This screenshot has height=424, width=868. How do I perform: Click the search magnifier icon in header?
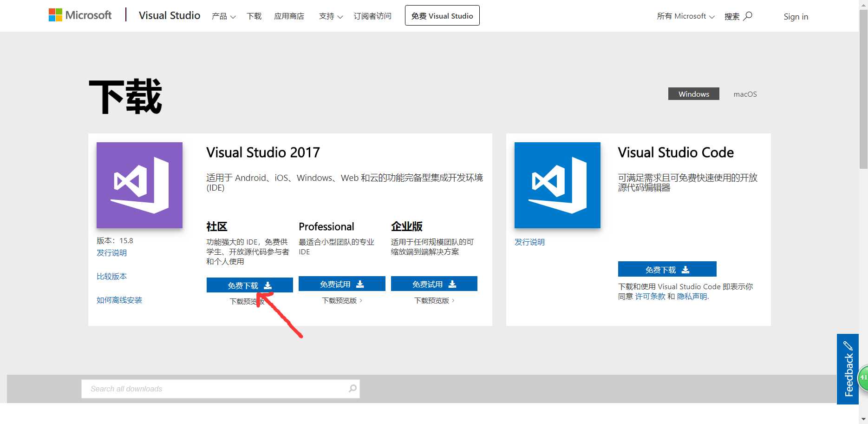point(748,16)
